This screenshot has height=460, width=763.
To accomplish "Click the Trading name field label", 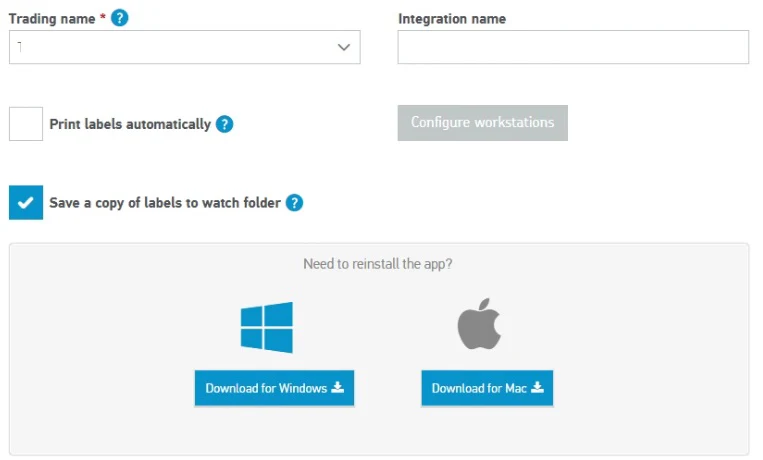I will click(52, 18).
